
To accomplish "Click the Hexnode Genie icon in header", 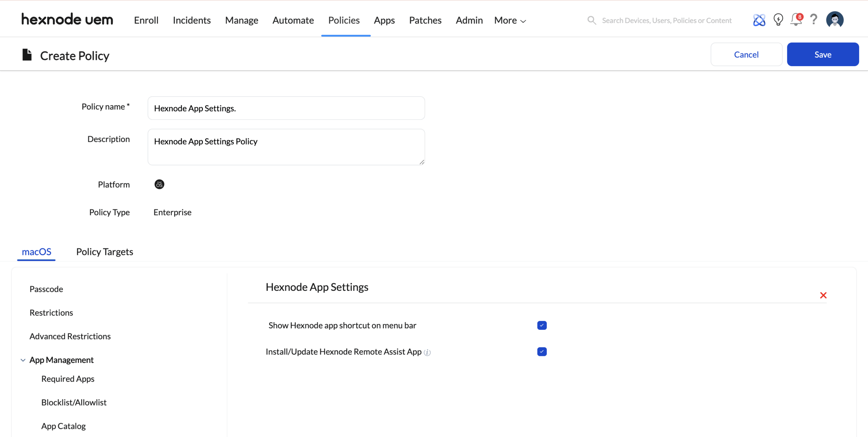I will pyautogui.click(x=759, y=20).
